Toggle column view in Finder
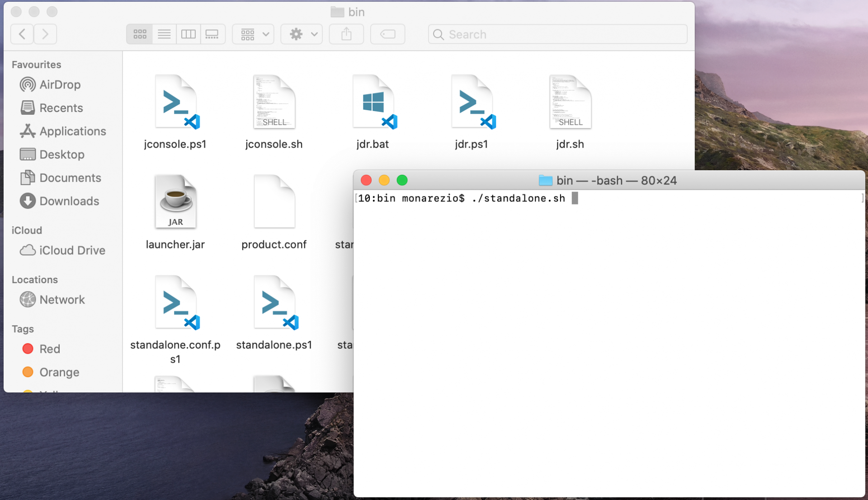Screen dimensions: 868x500 coord(189,33)
